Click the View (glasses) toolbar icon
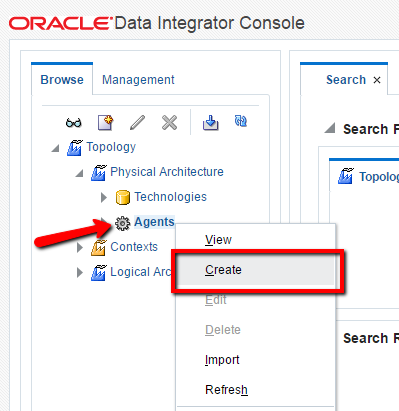This screenshot has height=411, width=399. (73, 123)
